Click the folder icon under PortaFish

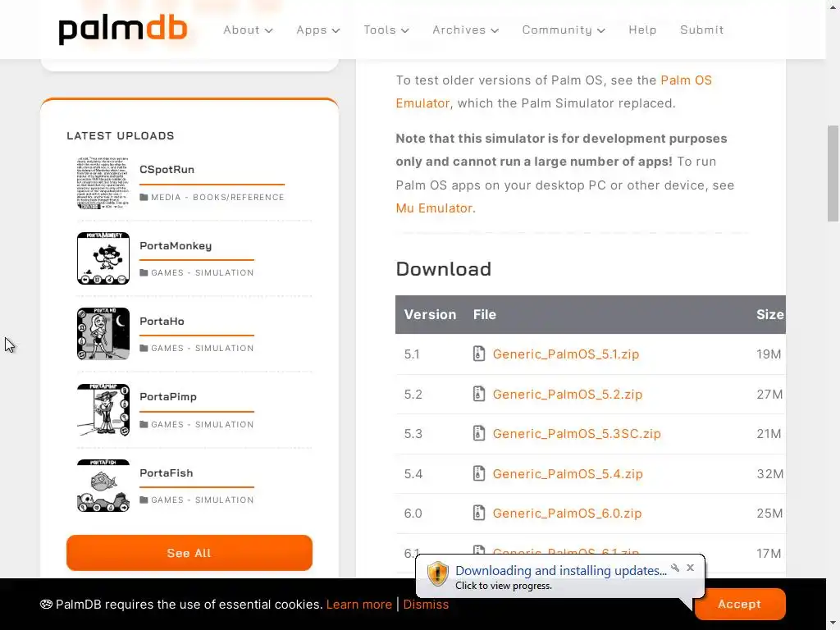click(x=144, y=500)
